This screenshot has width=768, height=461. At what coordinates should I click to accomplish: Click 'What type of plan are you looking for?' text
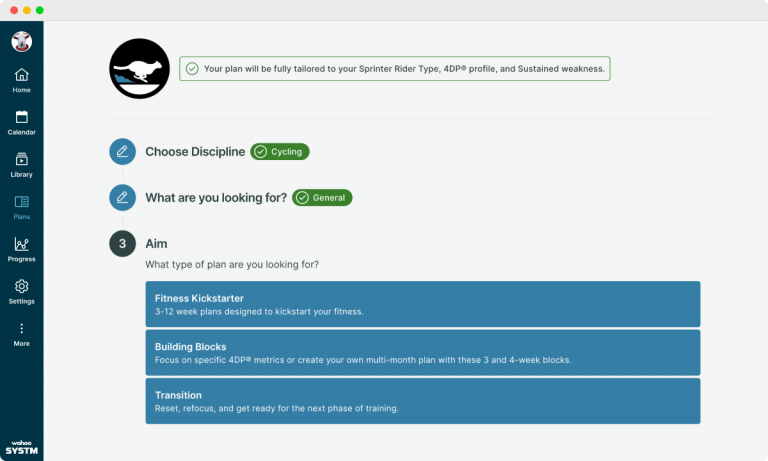pyautogui.click(x=232, y=265)
